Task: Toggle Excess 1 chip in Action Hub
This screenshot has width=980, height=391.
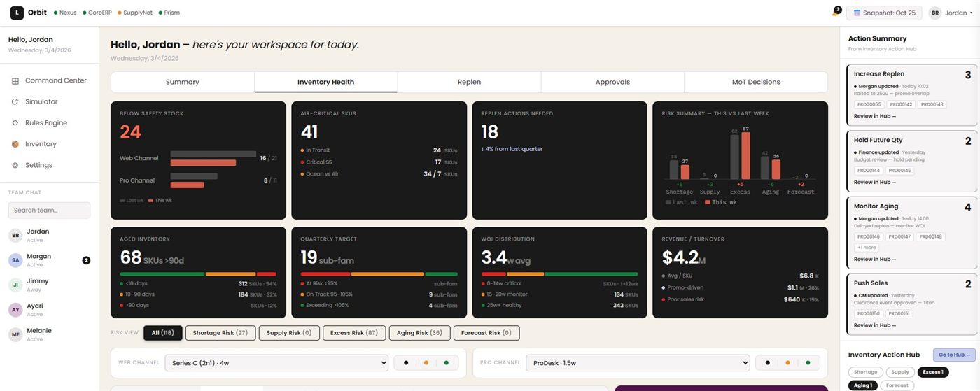Action: (x=932, y=372)
